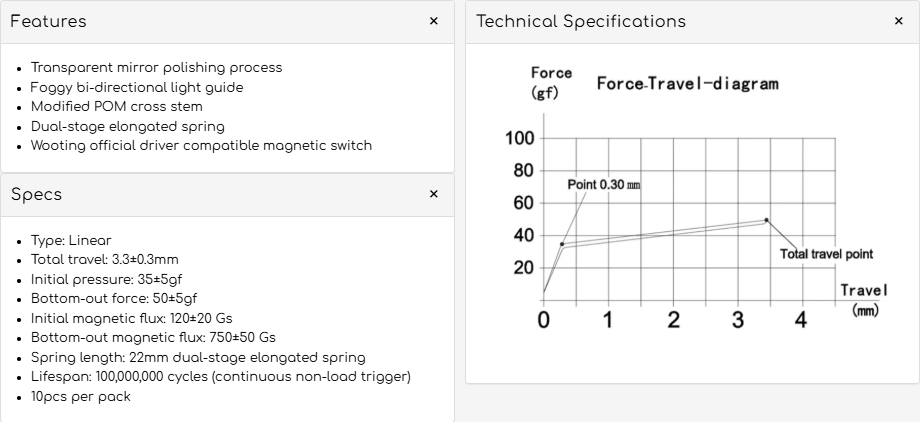Select the "Dual-stage elongated spring" feature line
The width and height of the screenshot is (920, 422).
(127, 126)
